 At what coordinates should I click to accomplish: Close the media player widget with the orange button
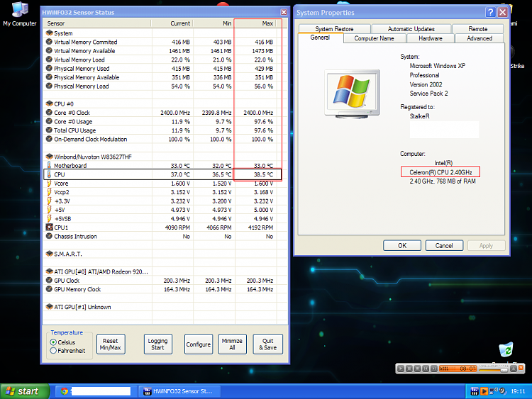(x=521, y=368)
